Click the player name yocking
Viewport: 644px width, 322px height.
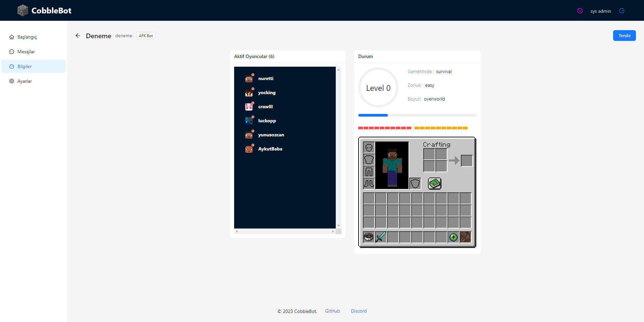[x=267, y=93]
